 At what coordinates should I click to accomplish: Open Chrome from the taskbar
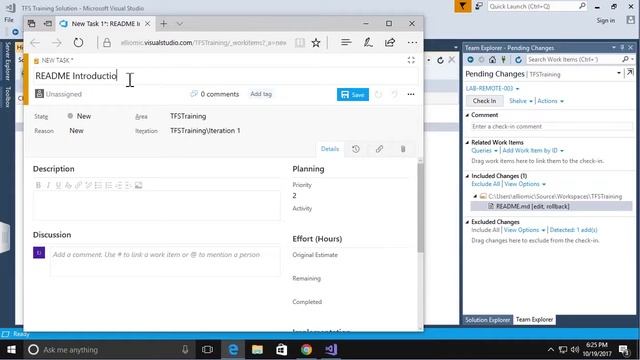click(x=306, y=349)
